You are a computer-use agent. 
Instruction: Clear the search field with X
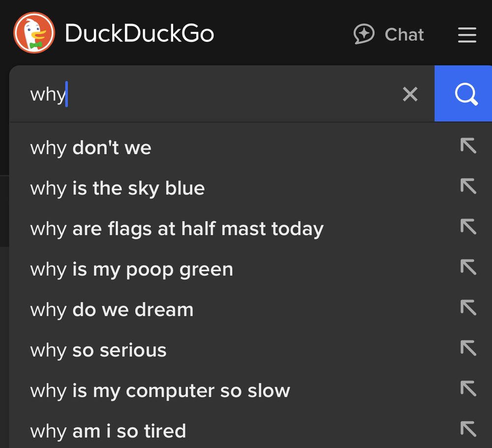410,94
